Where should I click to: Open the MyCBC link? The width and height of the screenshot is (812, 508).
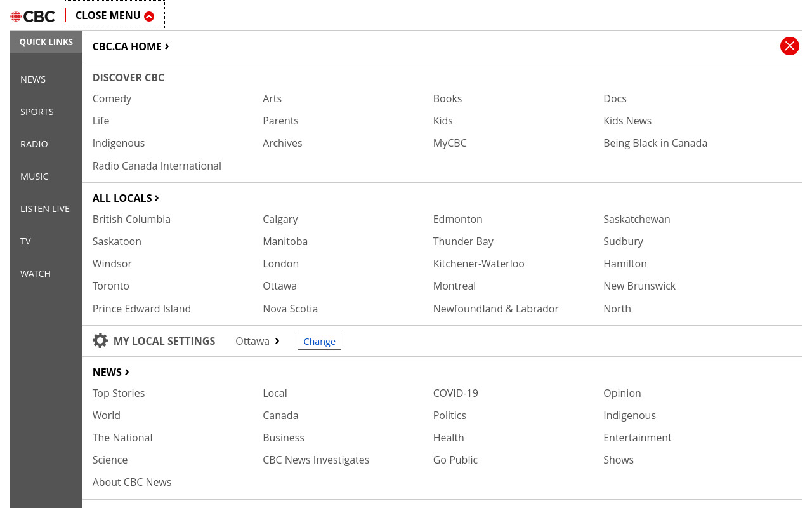(x=450, y=143)
